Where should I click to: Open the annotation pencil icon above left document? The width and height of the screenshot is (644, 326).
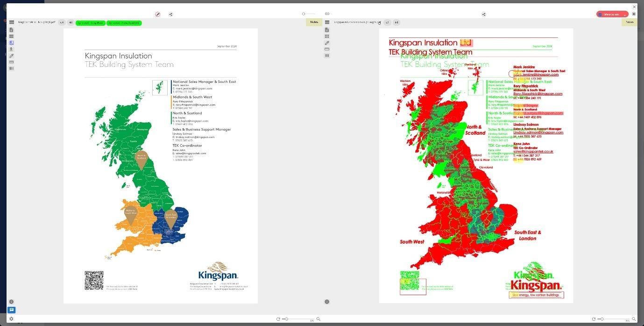[157, 14]
